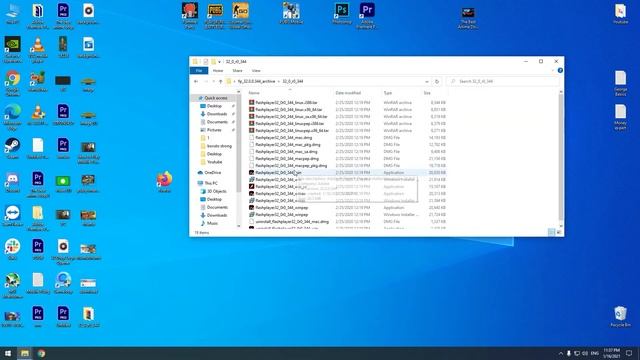Open the Home ribbon tab

click(x=218, y=71)
